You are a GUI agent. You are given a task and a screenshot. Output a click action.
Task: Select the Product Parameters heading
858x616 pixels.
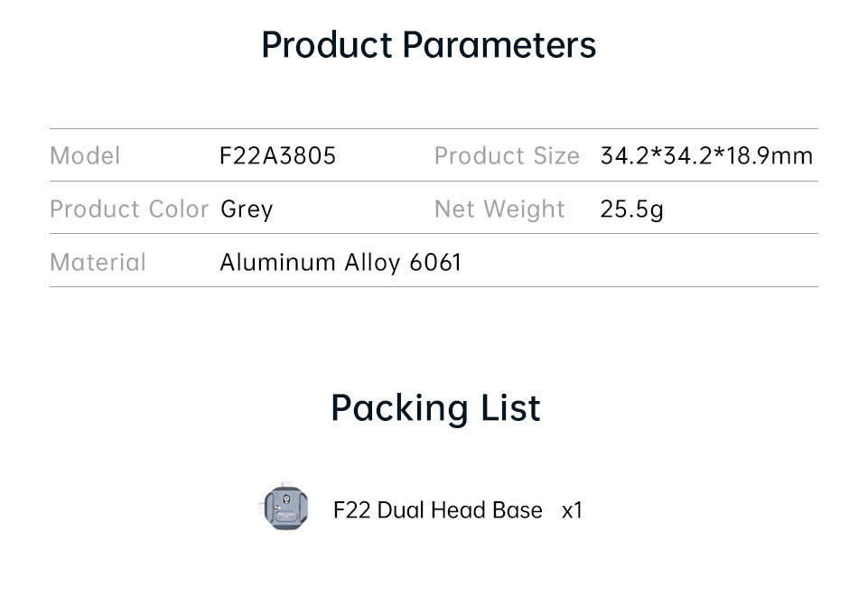coord(428,44)
